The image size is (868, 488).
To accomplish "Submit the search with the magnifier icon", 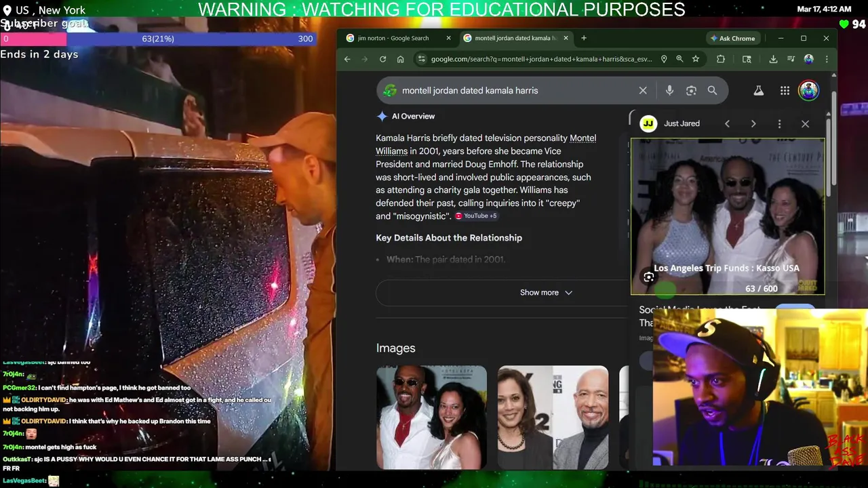I will [x=712, y=90].
